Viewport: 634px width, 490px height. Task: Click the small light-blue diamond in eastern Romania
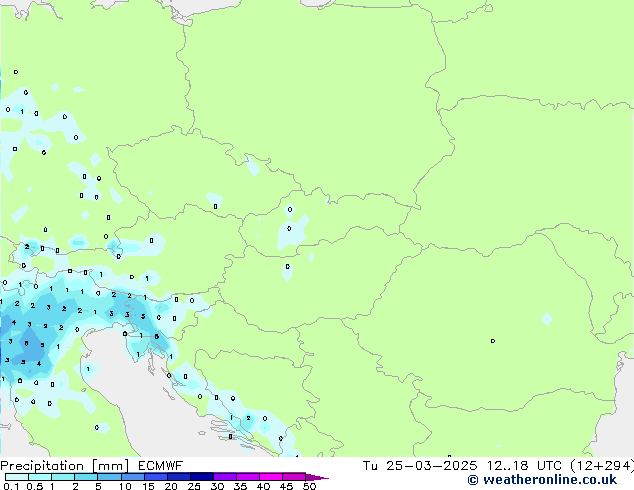(547, 319)
